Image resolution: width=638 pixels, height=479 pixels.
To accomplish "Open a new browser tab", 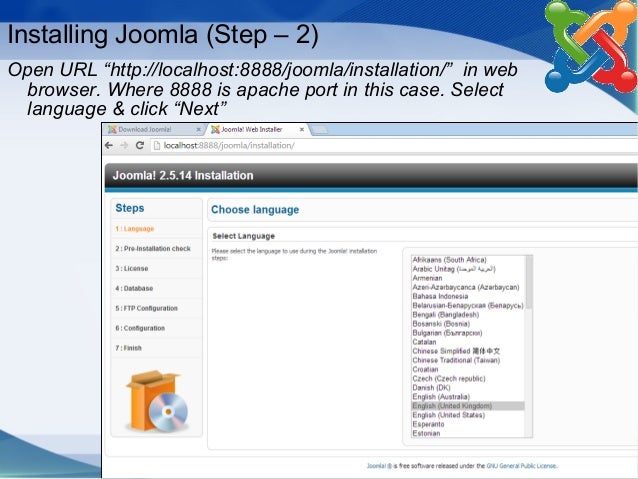I will click(320, 130).
